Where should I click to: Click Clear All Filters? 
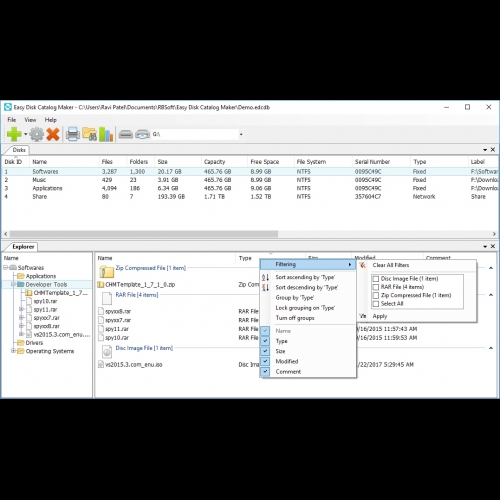click(391, 265)
